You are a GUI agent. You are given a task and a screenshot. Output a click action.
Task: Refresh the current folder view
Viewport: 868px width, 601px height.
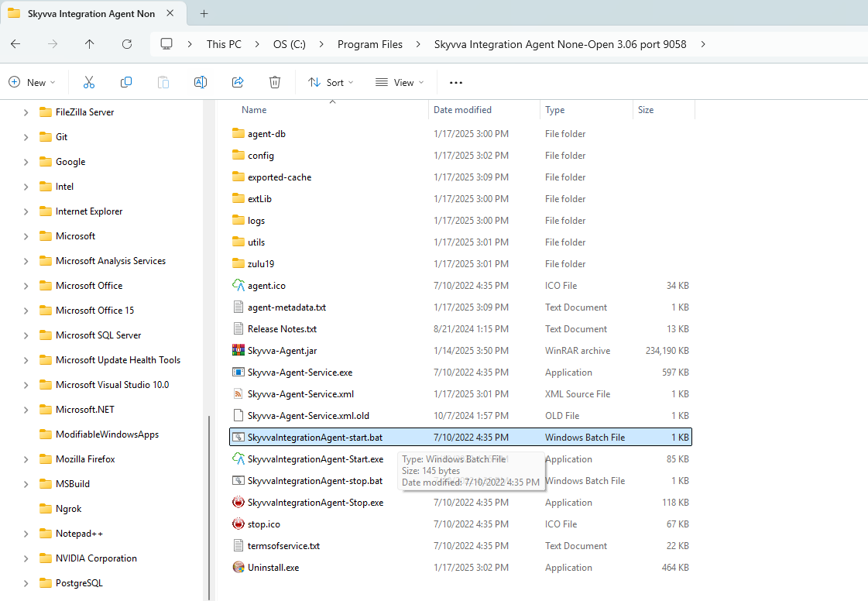point(127,44)
